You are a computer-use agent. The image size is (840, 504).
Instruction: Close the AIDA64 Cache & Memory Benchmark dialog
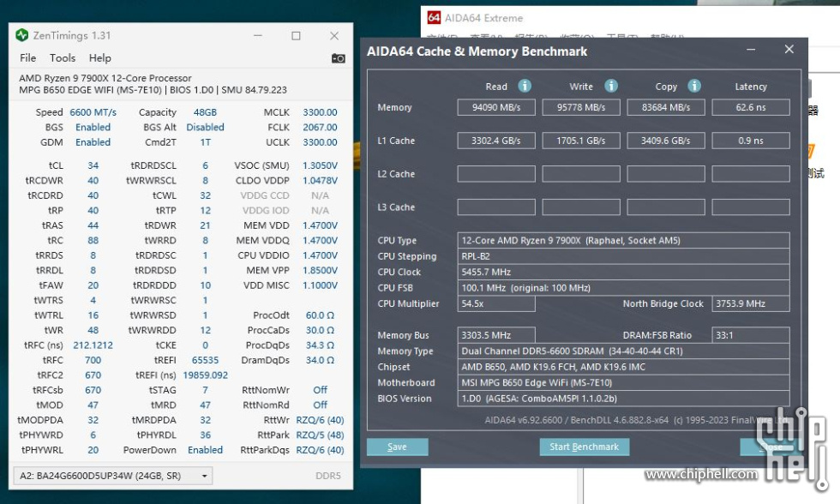(789, 49)
